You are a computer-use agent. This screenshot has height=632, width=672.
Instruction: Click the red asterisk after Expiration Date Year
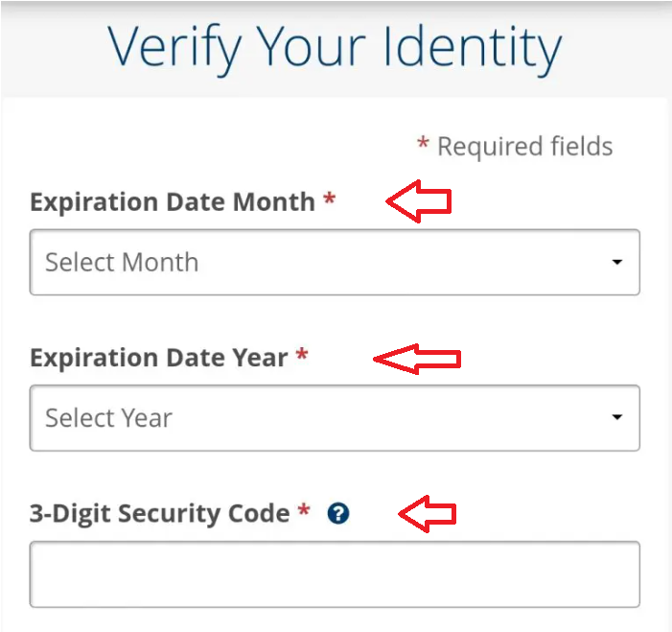pos(302,356)
